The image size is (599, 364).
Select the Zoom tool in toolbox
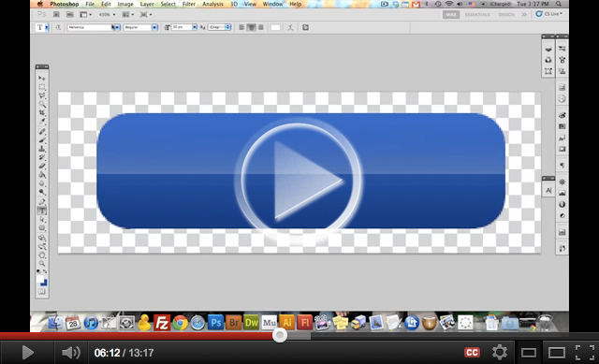tap(41, 264)
